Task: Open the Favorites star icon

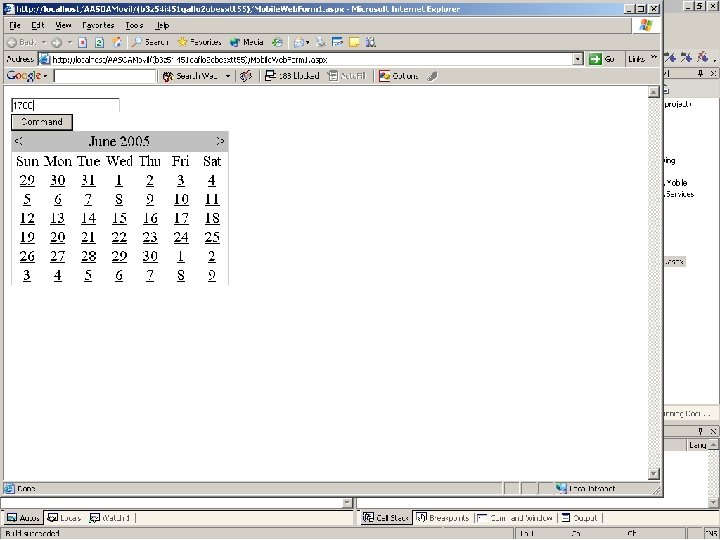Action: tap(182, 42)
